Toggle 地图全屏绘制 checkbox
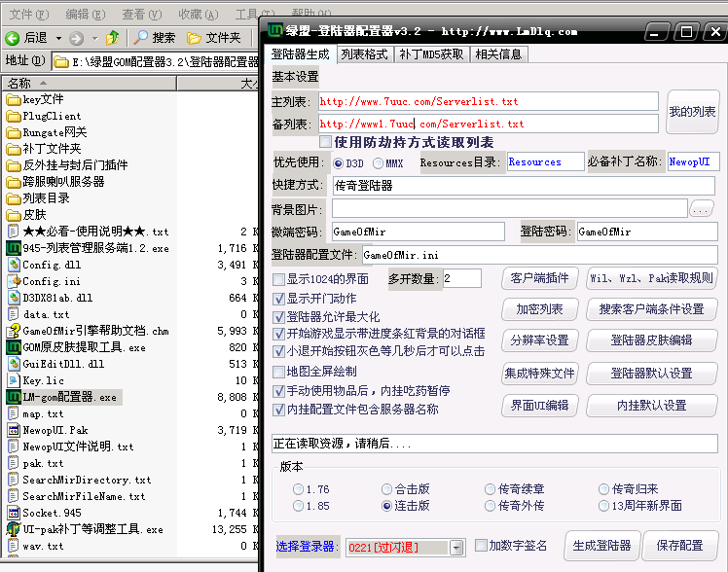This screenshot has height=572, width=728. point(278,372)
